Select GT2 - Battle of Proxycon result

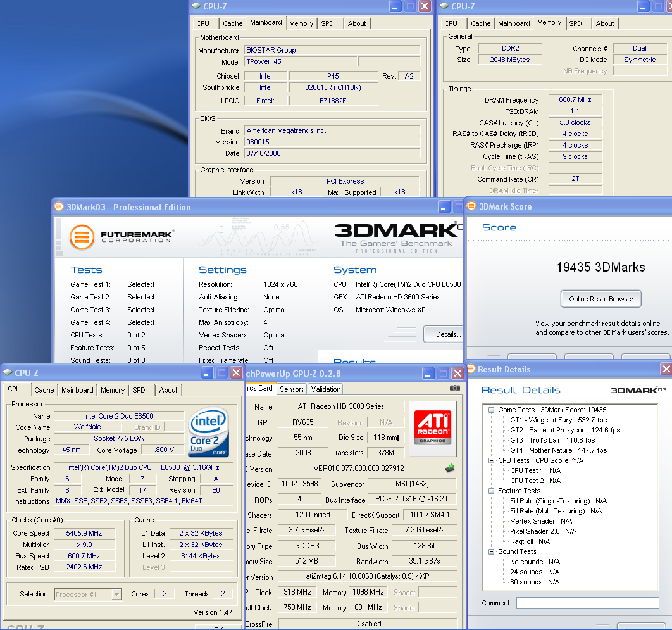(x=565, y=430)
